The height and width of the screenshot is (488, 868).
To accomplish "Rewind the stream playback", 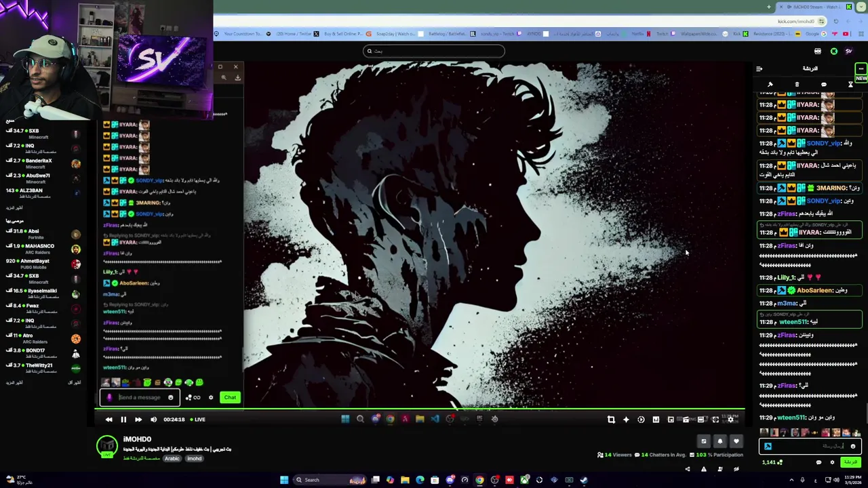I will coord(108,420).
